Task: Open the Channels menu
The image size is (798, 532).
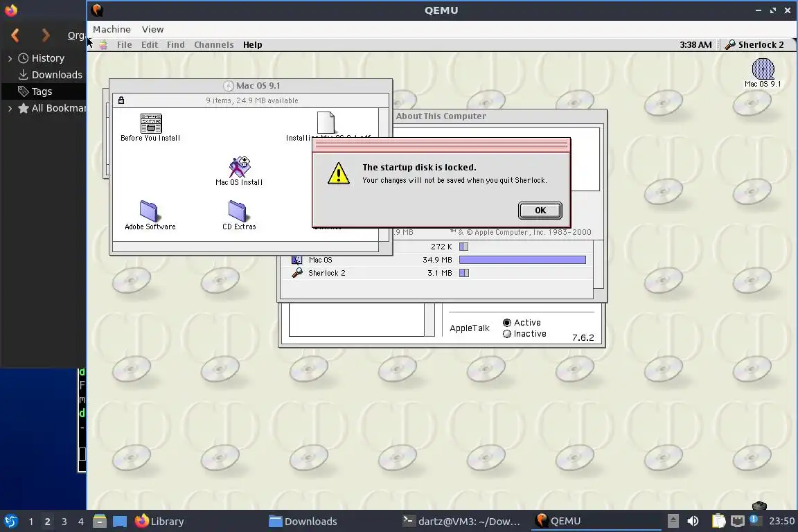Action: click(x=214, y=45)
